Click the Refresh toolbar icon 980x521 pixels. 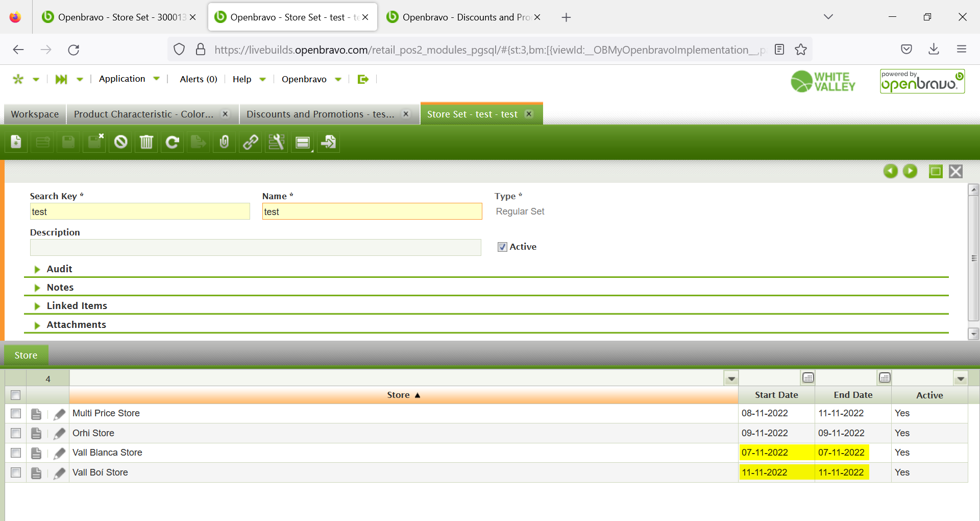point(173,143)
